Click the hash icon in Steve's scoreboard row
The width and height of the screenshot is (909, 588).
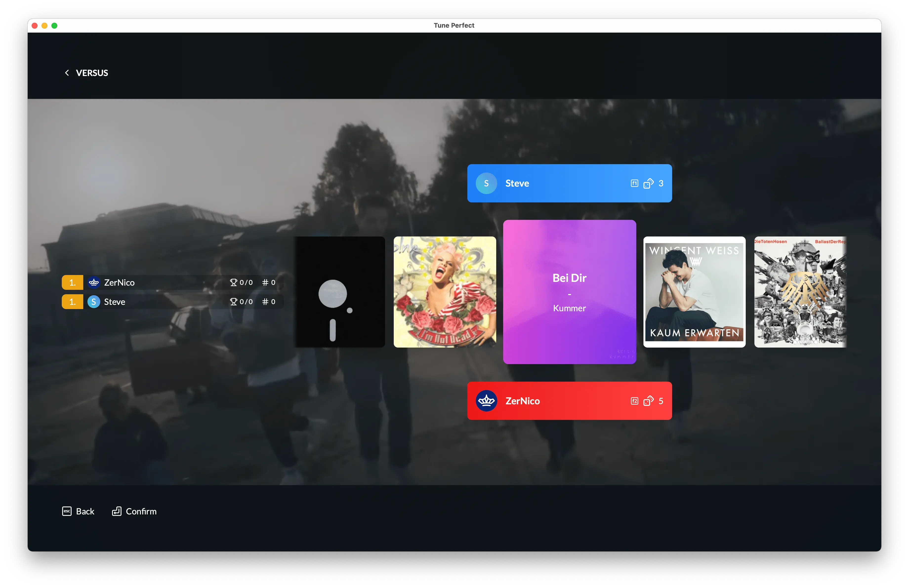pyautogui.click(x=265, y=302)
